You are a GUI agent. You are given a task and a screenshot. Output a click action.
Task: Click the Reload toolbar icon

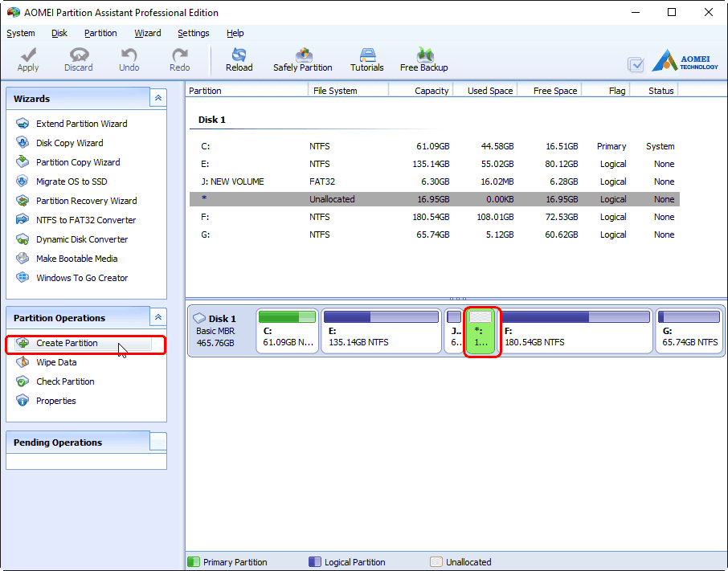(x=239, y=60)
